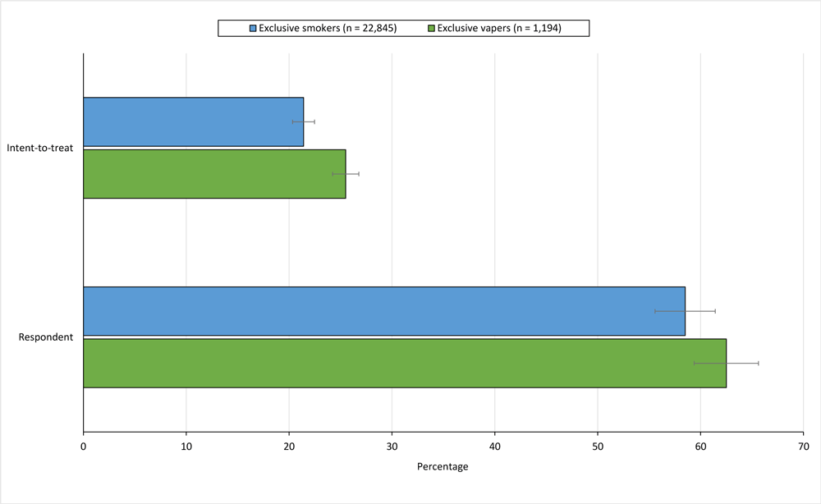The image size is (821, 504).
Task: Click the gridline at 50 percent
Action: point(597,238)
